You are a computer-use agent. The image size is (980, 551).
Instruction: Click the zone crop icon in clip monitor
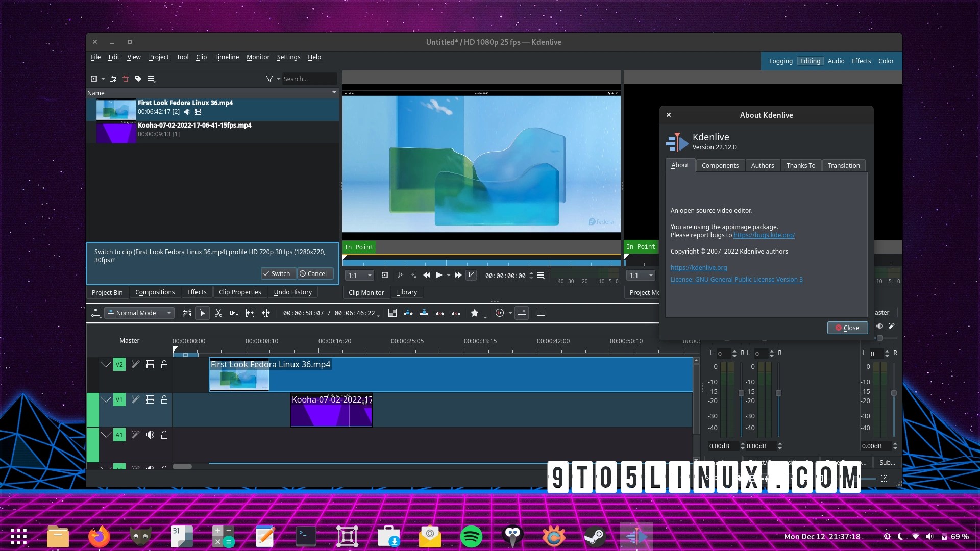471,275
